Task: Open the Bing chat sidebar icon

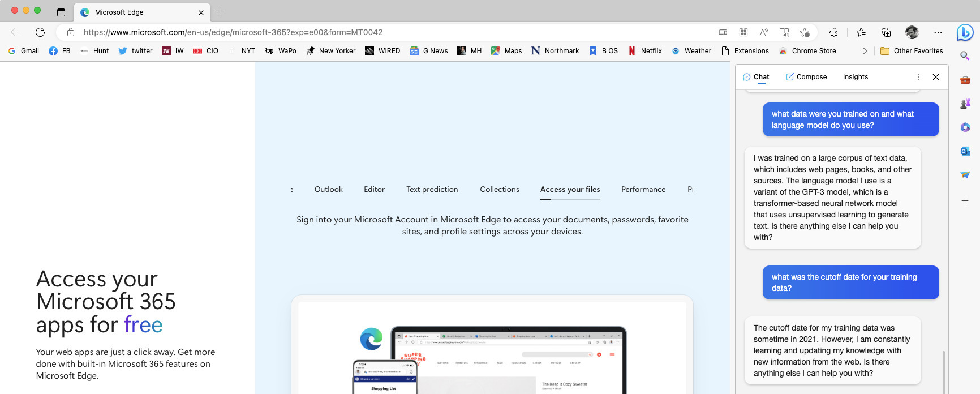Action: pyautogui.click(x=965, y=33)
